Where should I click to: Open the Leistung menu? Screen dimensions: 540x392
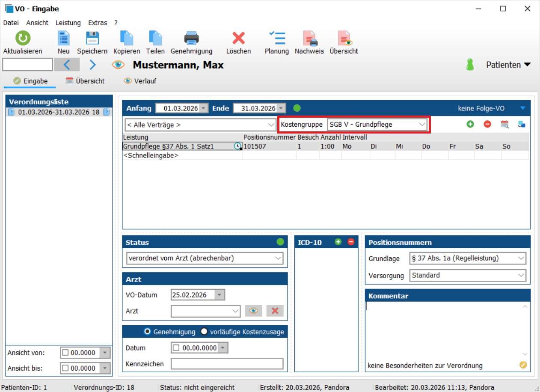coord(68,23)
